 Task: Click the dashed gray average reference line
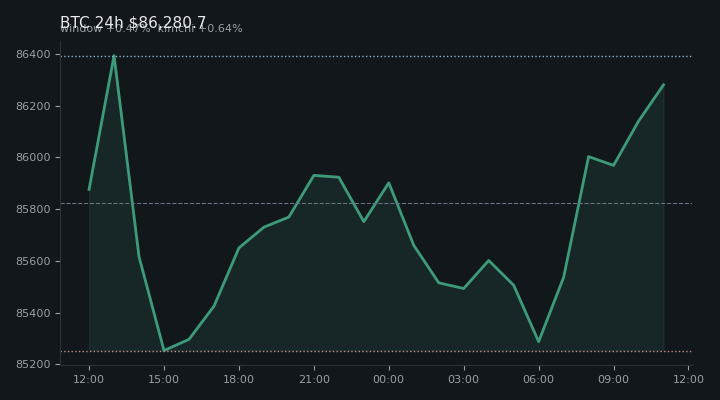[x=376, y=203]
